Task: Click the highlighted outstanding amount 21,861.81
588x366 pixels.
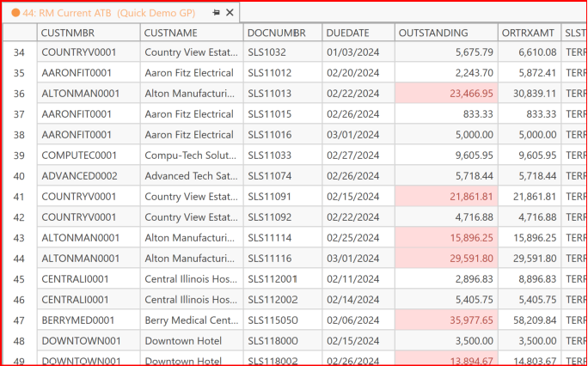Action: 446,196
